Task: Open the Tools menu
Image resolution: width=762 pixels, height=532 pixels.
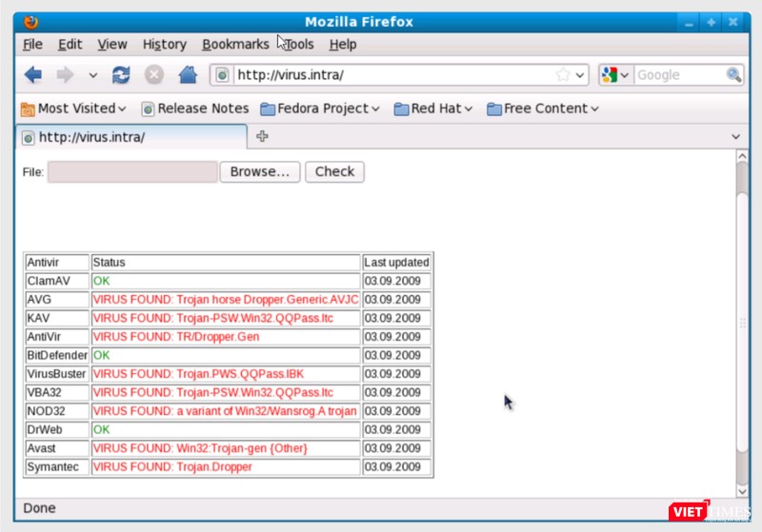Action: 299,44
